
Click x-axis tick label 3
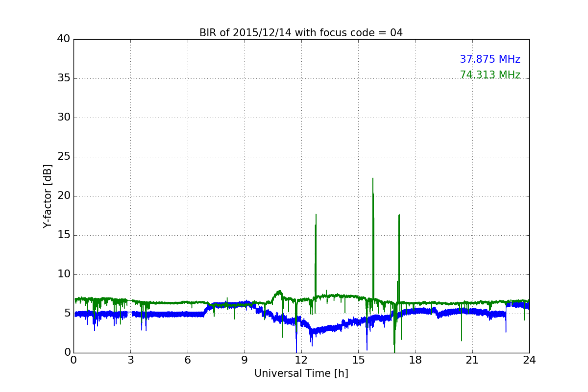(x=130, y=360)
